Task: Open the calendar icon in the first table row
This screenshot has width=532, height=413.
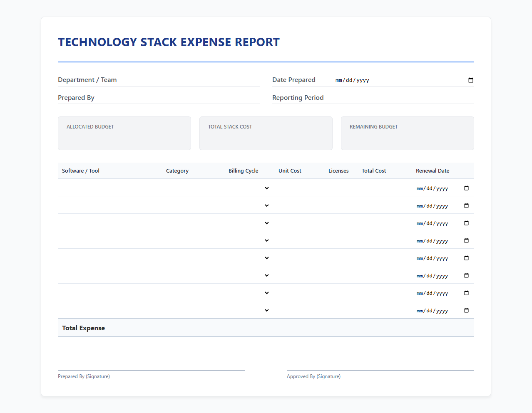Action: 466,188
